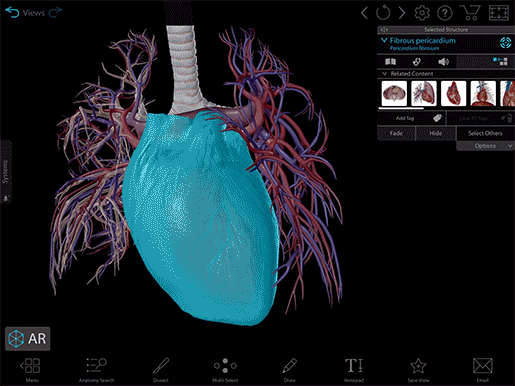
Task: Select the Draw pencil tool
Action: (289, 369)
